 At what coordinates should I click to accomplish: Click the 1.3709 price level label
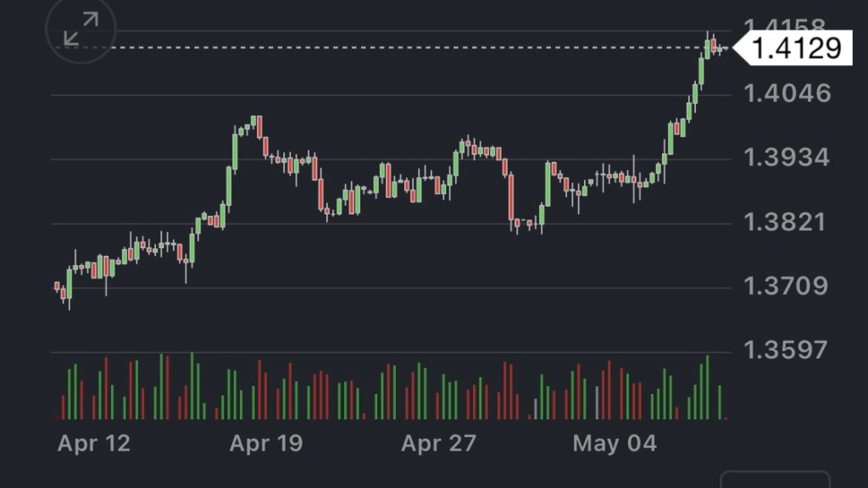tap(787, 286)
